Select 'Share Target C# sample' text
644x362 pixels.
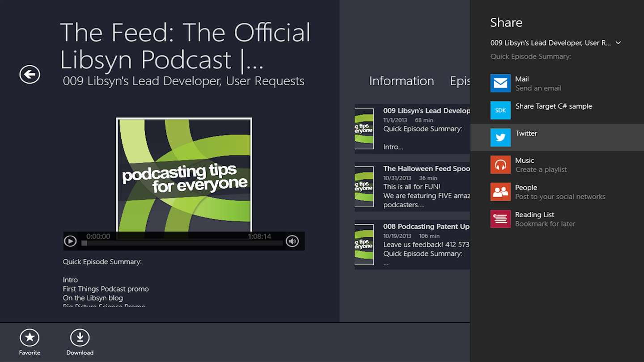pos(554,106)
